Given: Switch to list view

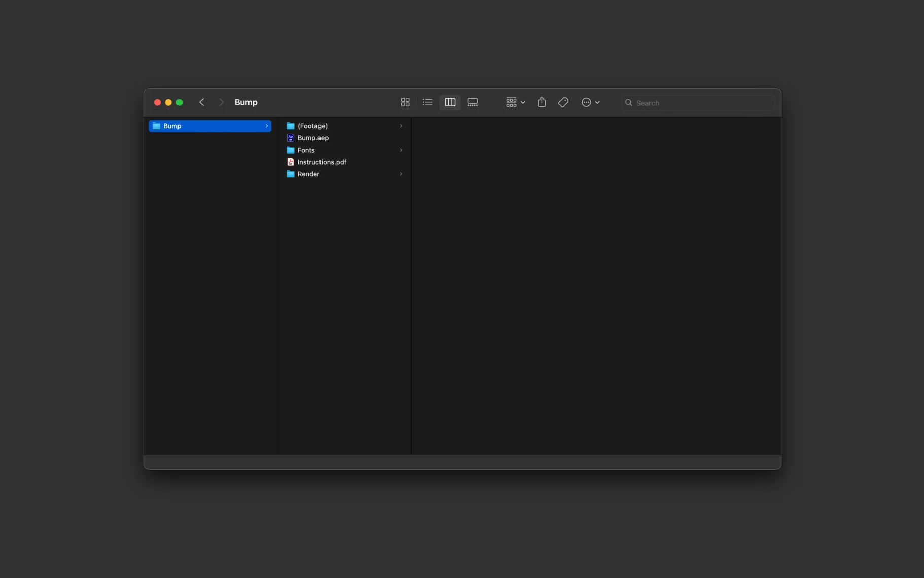Looking at the screenshot, I should [x=428, y=102].
